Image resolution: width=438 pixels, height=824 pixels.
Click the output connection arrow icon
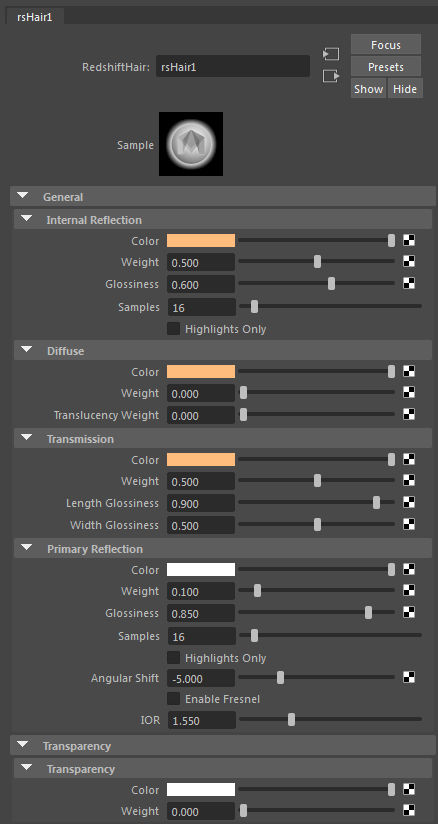coord(331,76)
